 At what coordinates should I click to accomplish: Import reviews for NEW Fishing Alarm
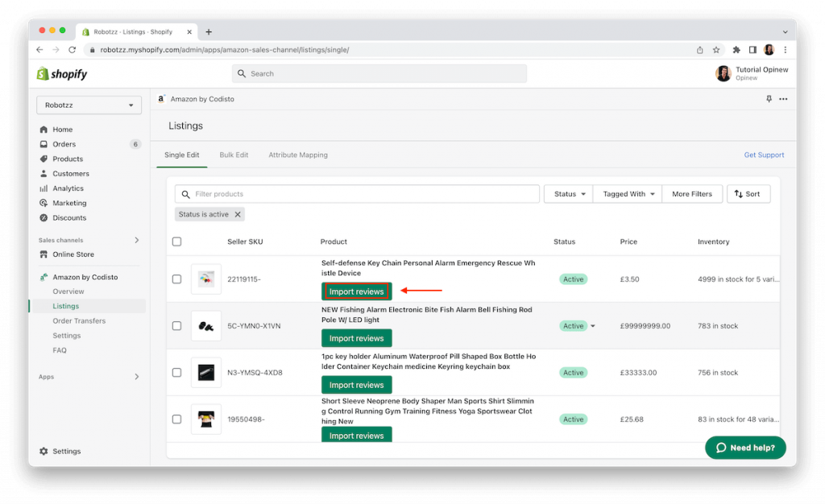(x=357, y=338)
